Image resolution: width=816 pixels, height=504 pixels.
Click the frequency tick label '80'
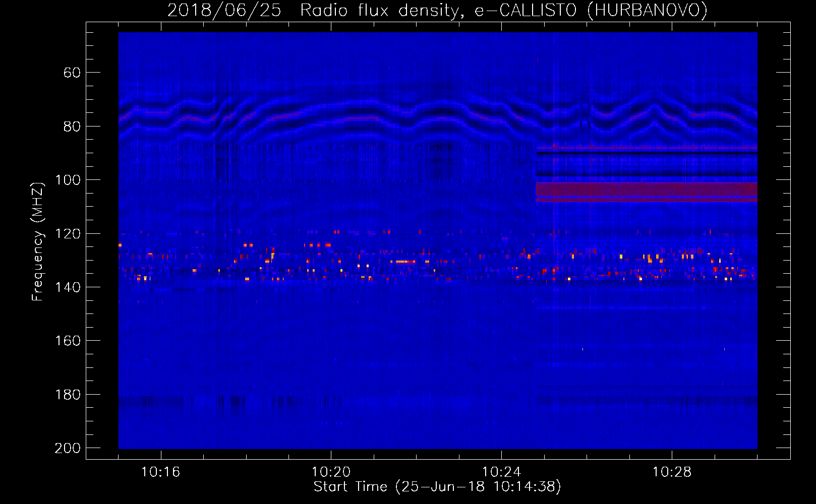click(72, 127)
